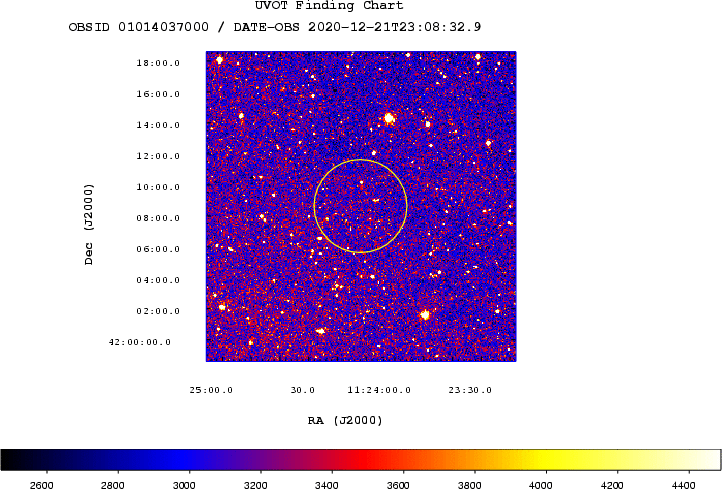The height and width of the screenshot is (489, 722).
Task: Click the 4000 colorbar value label
Action: point(541,485)
